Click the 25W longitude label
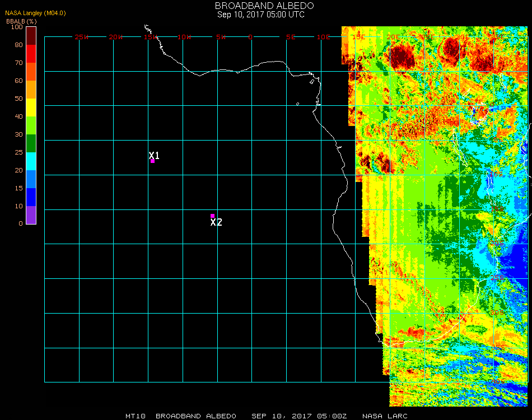Viewport: 532px width, 420px height. (82, 37)
